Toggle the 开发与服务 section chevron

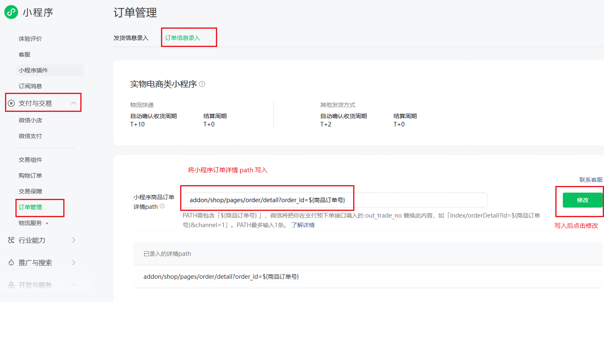74,285
